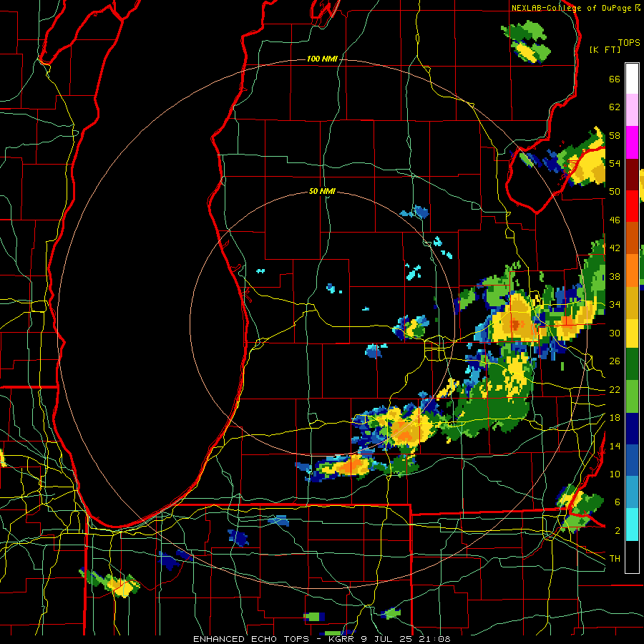Select the dark orange legend swatch
Screen dimensions: 644x644
[x=632, y=238]
